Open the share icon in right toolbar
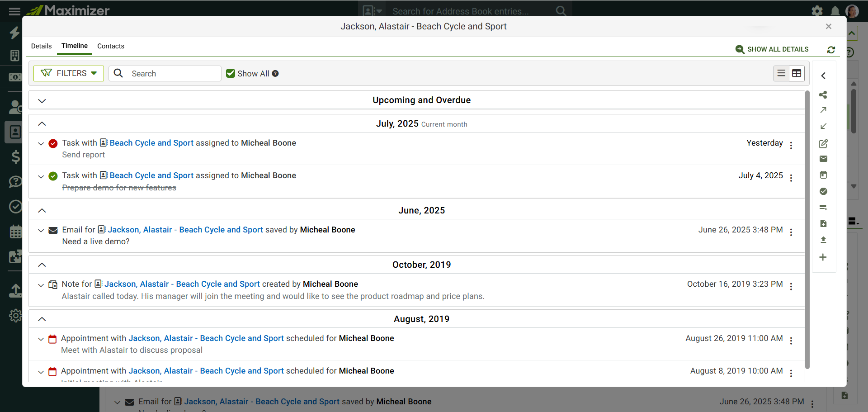This screenshot has height=412, width=868. coord(823,95)
